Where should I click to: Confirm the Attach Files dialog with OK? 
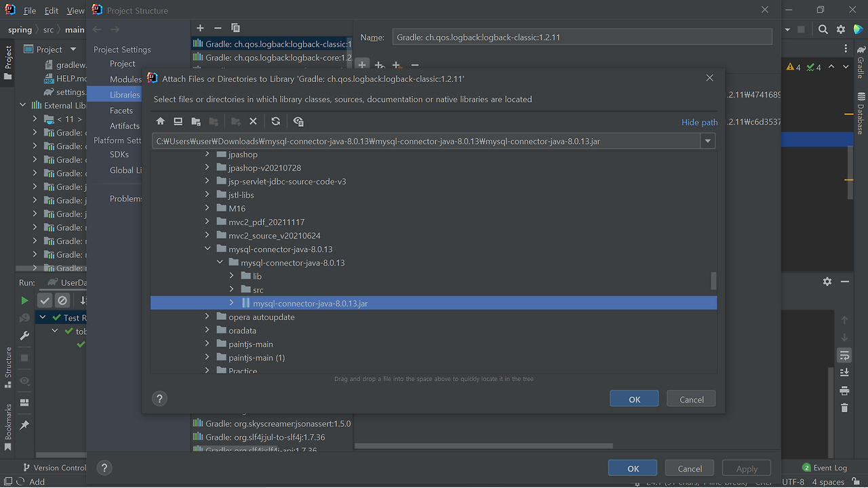[x=634, y=399]
